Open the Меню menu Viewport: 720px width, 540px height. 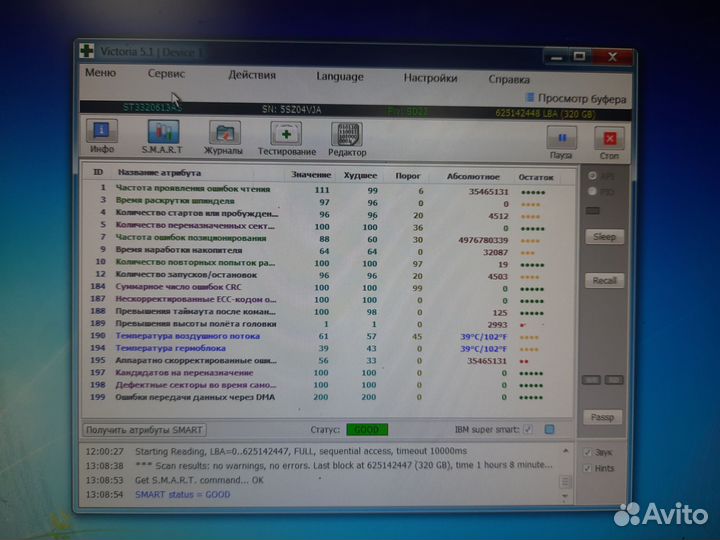click(100, 73)
